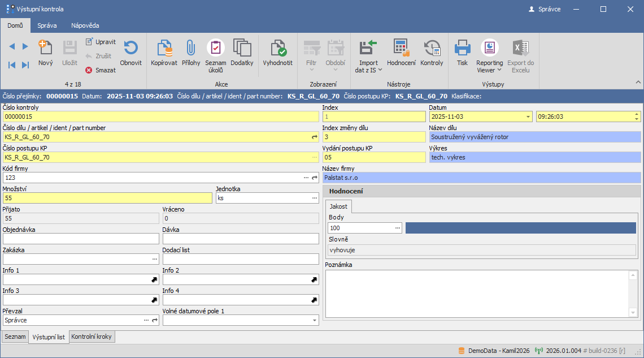The width and height of the screenshot is (644, 358).
Task: Go to the previous record arrow
Action: (x=12, y=46)
